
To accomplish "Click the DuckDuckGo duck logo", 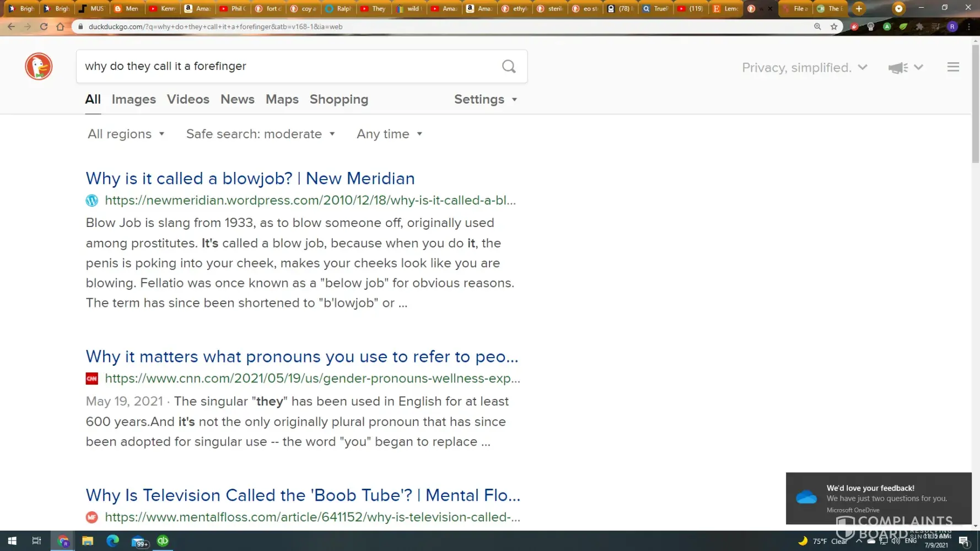I will pos(39,67).
